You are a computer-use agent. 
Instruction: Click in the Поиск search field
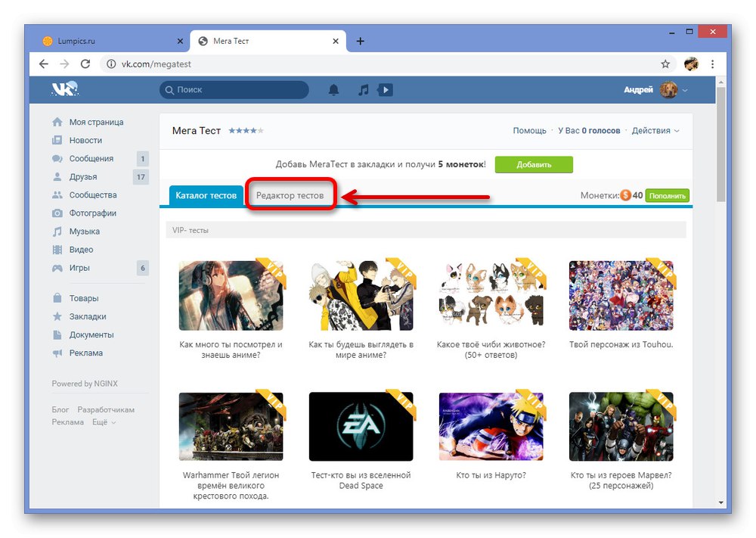(x=234, y=90)
